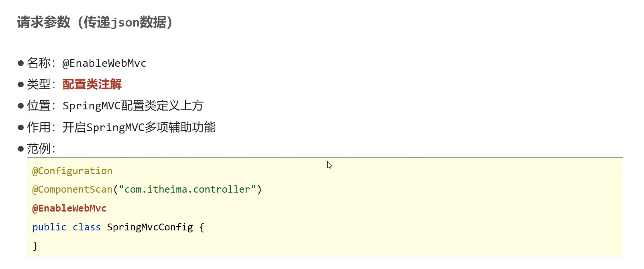Click the 开启SpringMVC多项辅助功能 text
The image size is (644, 269).
click(139, 127)
